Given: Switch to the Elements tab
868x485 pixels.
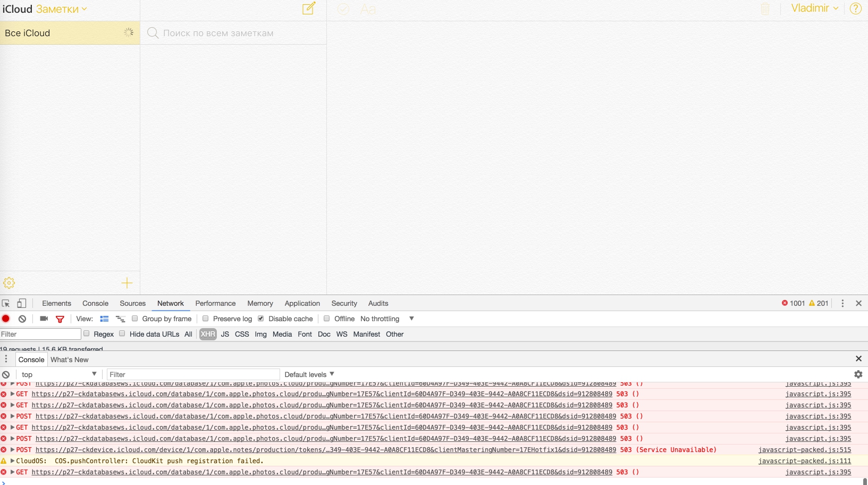Looking at the screenshot, I should (56, 303).
